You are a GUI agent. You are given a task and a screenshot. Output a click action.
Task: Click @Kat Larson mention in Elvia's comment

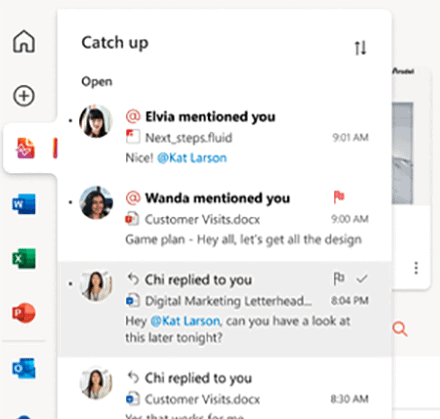click(x=192, y=158)
